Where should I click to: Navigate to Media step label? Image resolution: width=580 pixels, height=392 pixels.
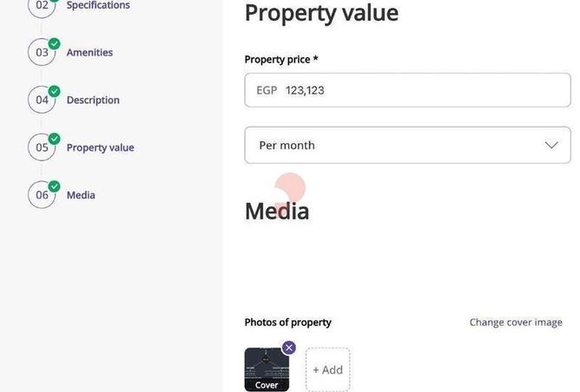point(81,195)
